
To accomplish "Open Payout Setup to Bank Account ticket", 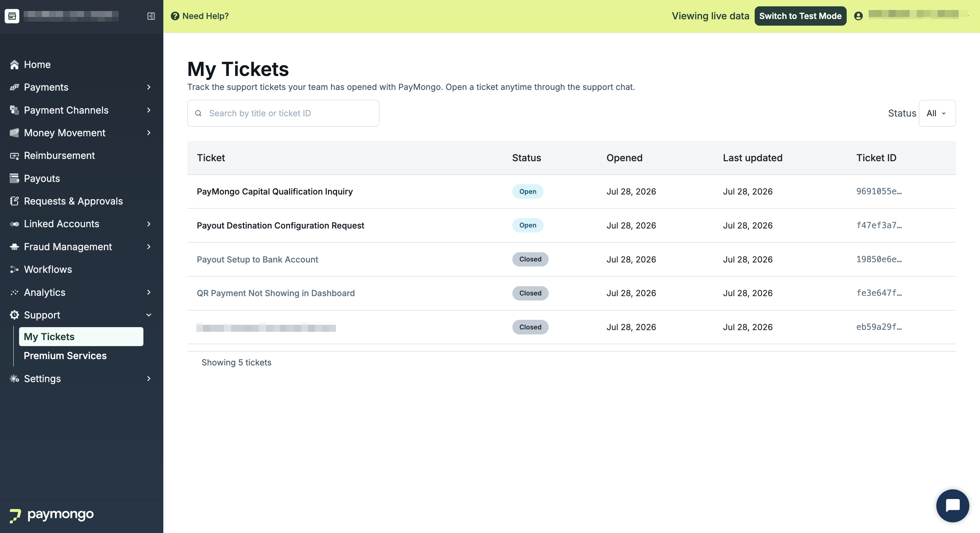I will (257, 259).
